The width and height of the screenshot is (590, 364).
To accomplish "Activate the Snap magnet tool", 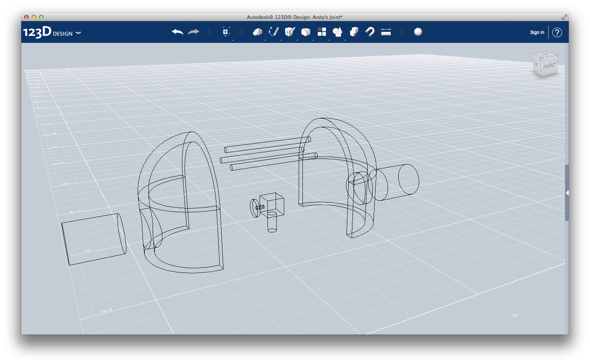I will (370, 32).
